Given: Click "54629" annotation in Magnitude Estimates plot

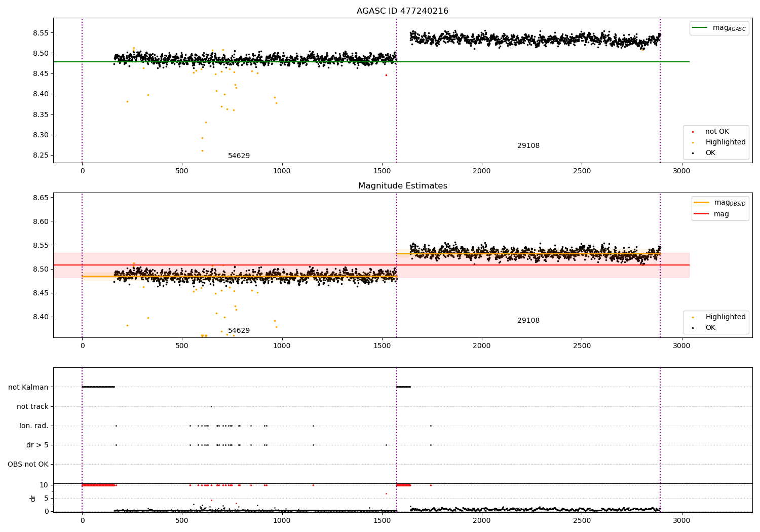Looking at the screenshot, I should (x=239, y=331).
